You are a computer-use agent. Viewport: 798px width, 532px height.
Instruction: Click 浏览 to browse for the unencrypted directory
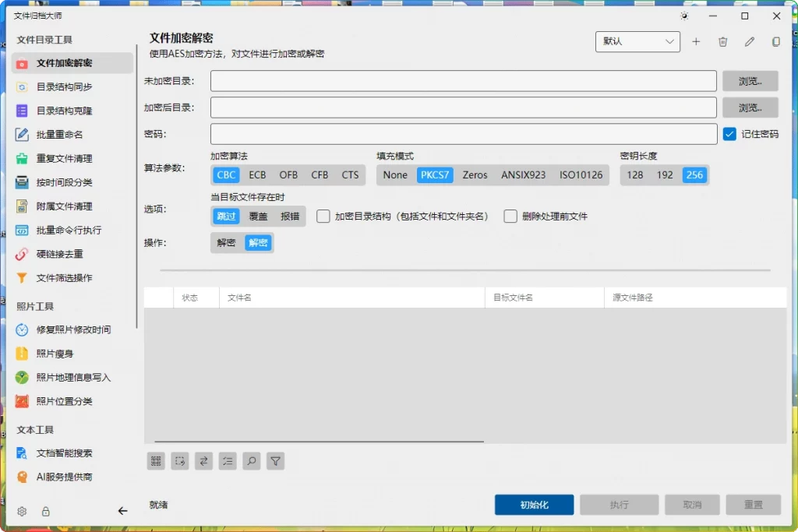[x=750, y=80]
